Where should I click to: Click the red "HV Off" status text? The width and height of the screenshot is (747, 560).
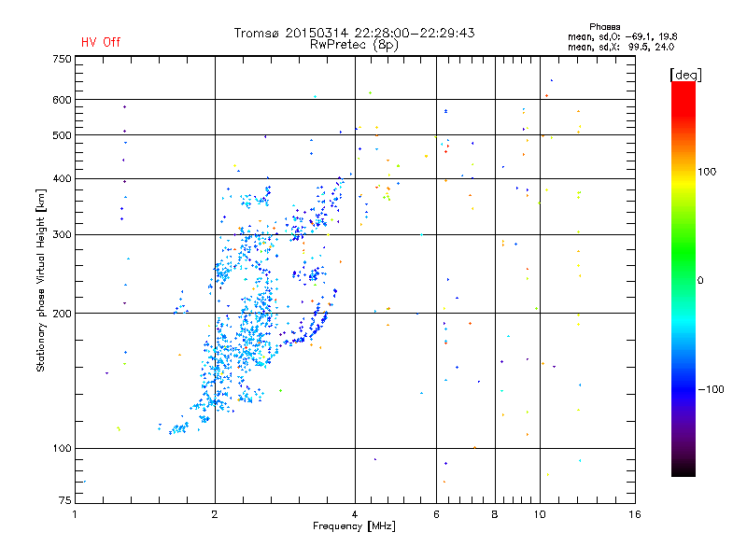tap(101, 42)
